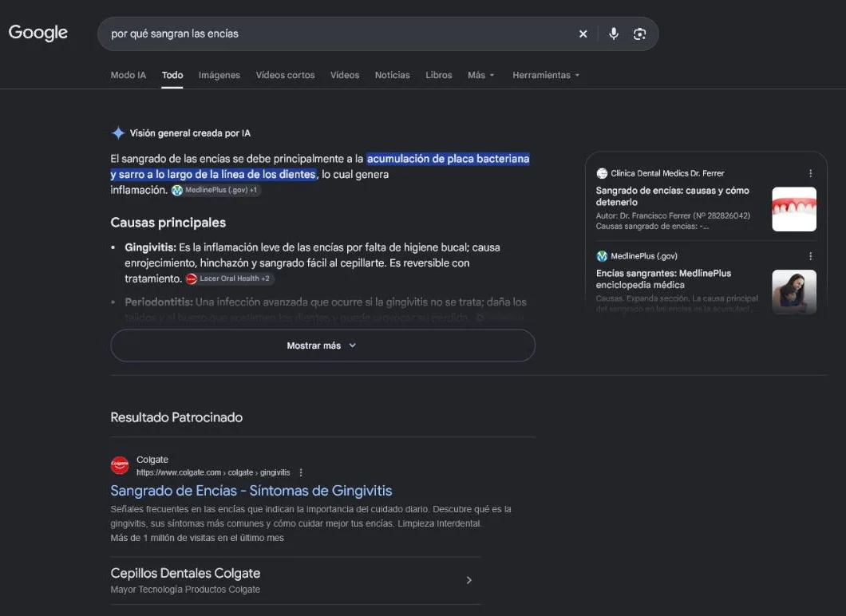846x616 pixels.
Task: Open three-dot menu beside Colgate URL
Action: 301,472
